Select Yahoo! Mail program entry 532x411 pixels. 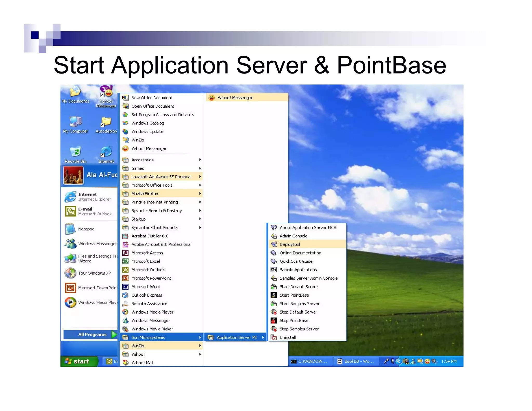point(161,363)
